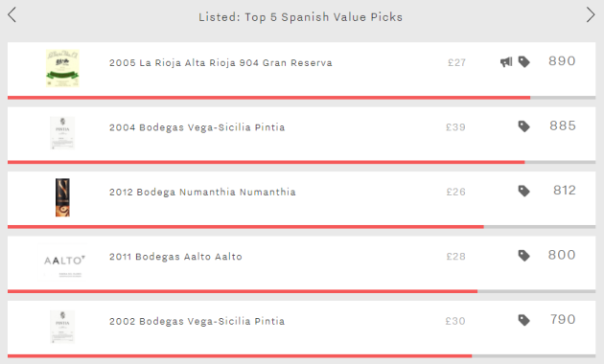This screenshot has width=604, height=364.
Task: Click megaphone icon on La Rioja Alta row
Action: coord(506,62)
